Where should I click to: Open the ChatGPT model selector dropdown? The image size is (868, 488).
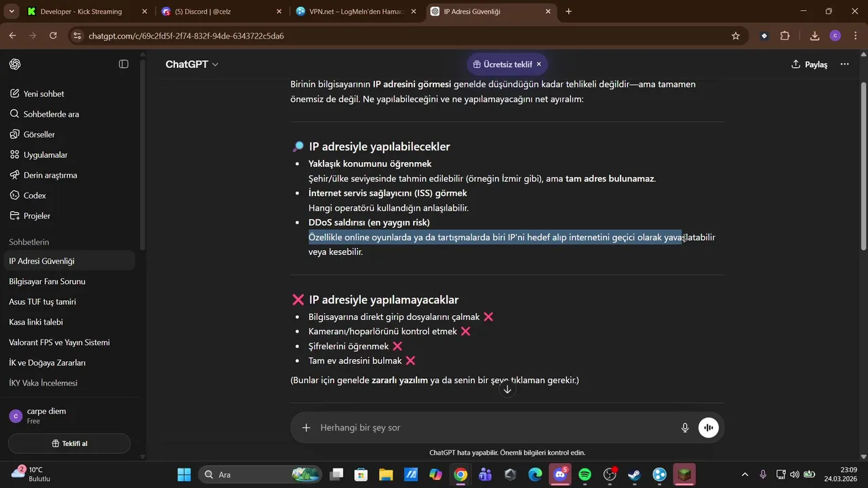click(x=192, y=64)
